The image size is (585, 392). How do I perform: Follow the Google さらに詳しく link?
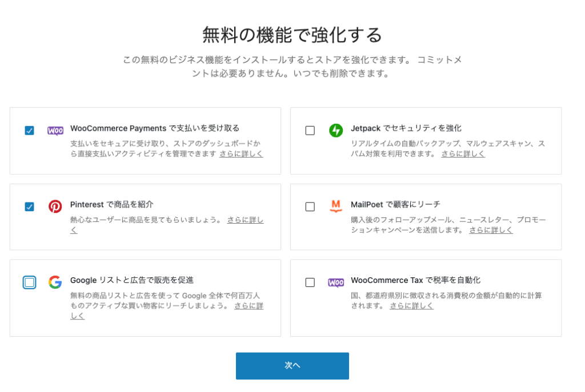click(249, 306)
